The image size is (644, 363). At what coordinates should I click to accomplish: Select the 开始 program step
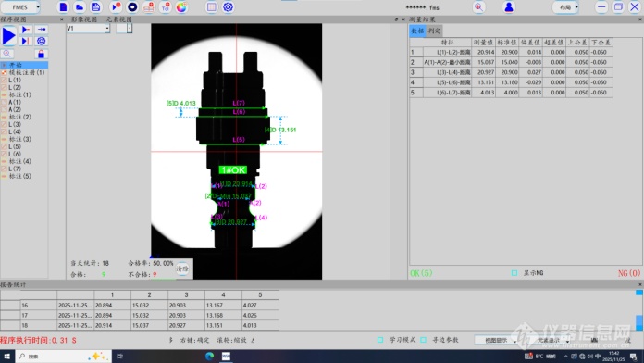pos(24,65)
